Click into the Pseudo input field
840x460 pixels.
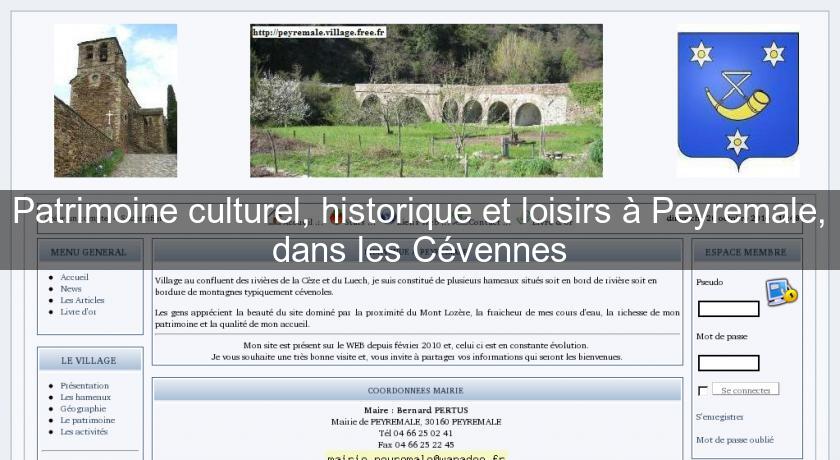729,309
